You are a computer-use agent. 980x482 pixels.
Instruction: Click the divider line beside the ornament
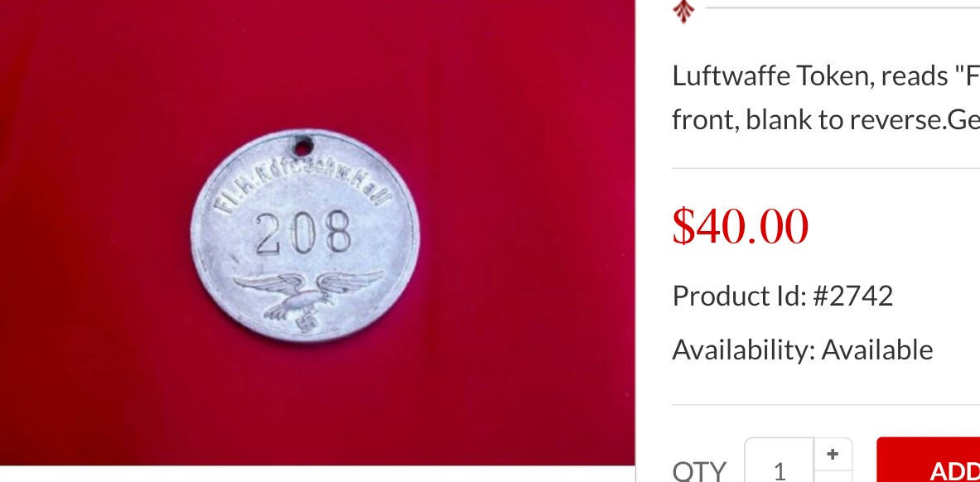pyautogui.click(x=842, y=8)
